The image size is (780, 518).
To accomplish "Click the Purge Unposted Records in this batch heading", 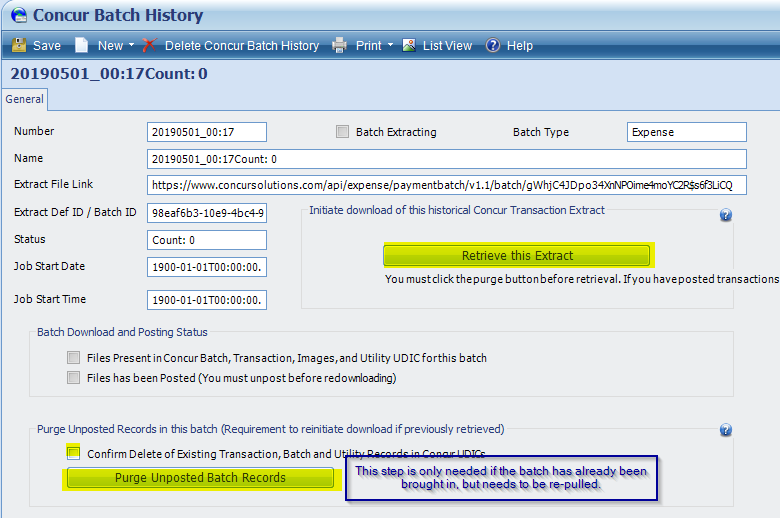I will [271, 429].
